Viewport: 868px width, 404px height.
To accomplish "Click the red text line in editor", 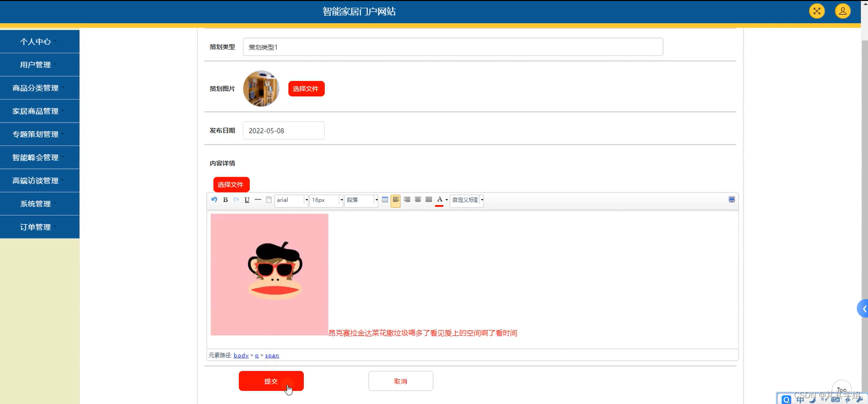I will 423,333.
